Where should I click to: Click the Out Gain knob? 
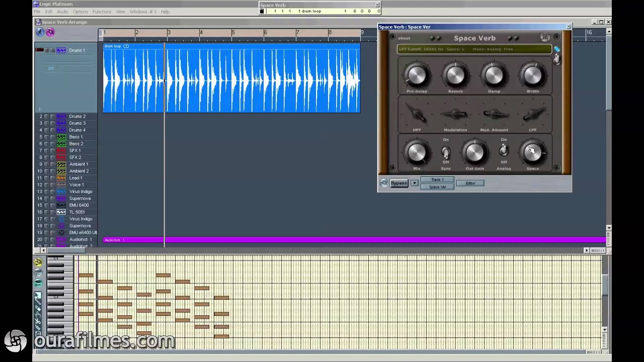(x=474, y=152)
